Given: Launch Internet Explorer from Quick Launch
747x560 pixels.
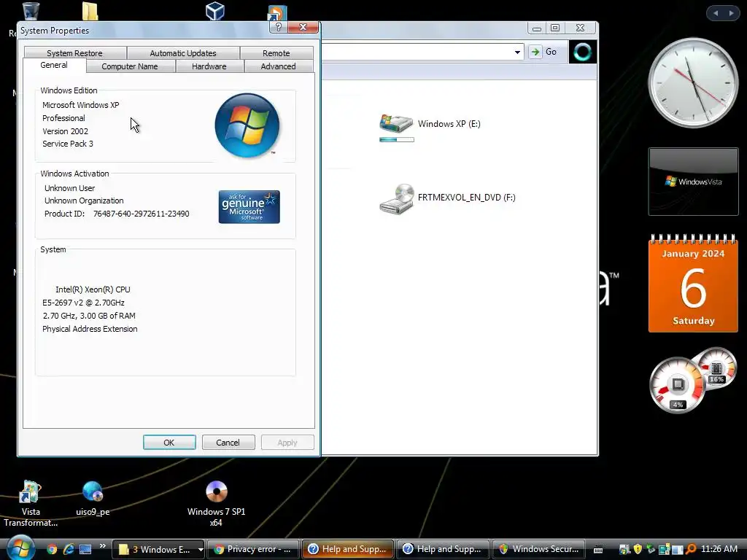Looking at the screenshot, I should (x=69, y=549).
